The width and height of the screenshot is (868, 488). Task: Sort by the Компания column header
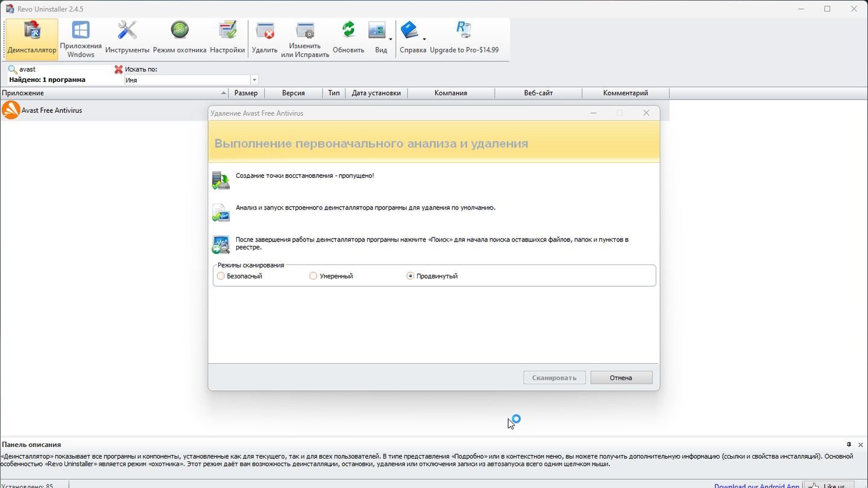click(x=451, y=93)
